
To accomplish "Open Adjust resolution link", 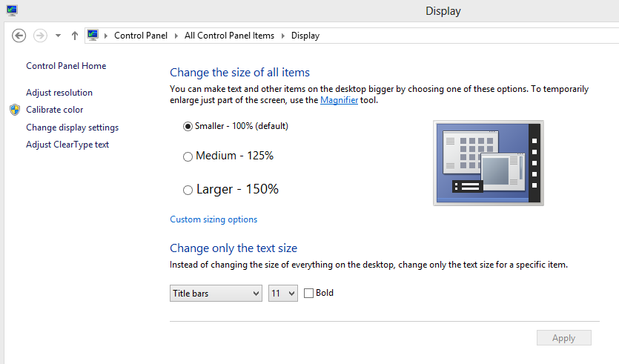I will 59,93.
